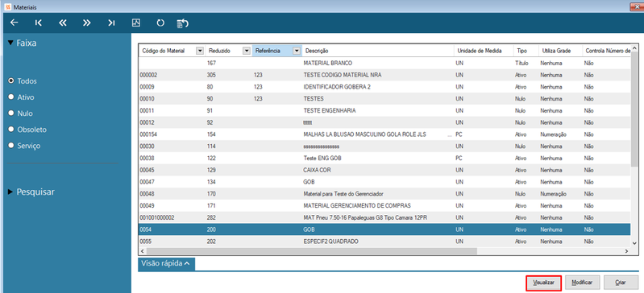Select row MALHAS LA BLUSAO MASCULINO GOLA ROLE
Screen dimensions: 644x293
point(384,134)
